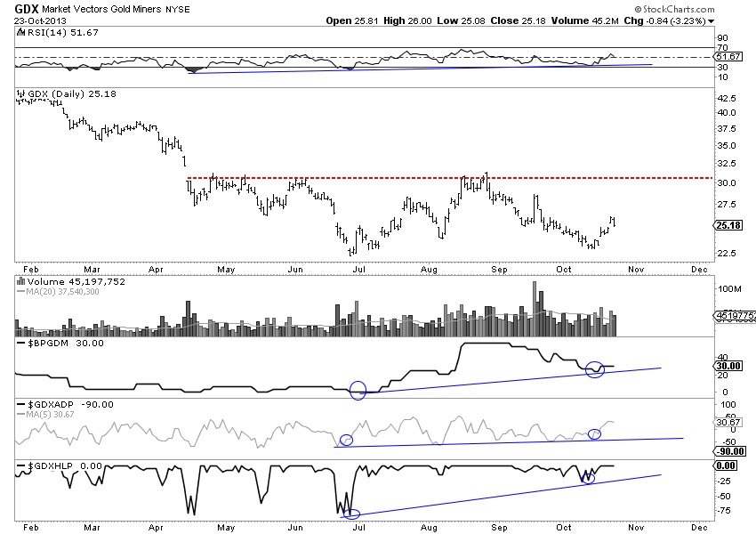The height and width of the screenshot is (534, 756).
Task: Click the Chg -0.84 (-3.23%) value
Action: click(x=665, y=20)
